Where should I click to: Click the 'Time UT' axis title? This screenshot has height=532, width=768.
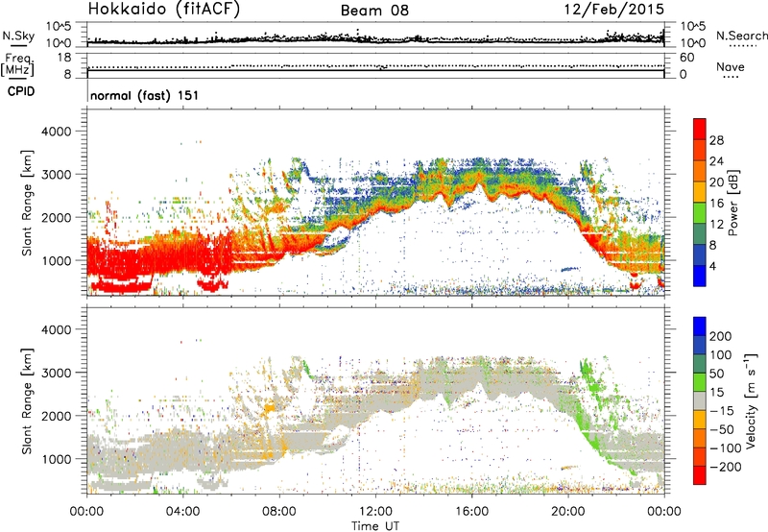click(x=375, y=526)
